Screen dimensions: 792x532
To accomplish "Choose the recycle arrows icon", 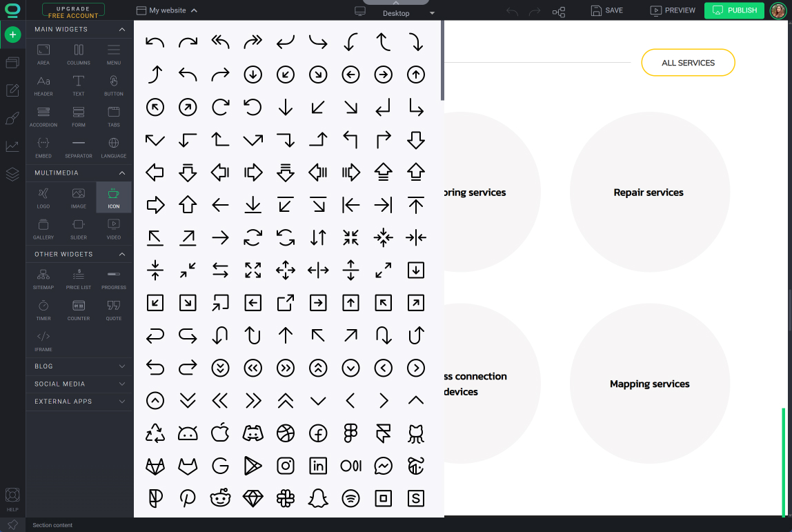I will click(x=155, y=433).
